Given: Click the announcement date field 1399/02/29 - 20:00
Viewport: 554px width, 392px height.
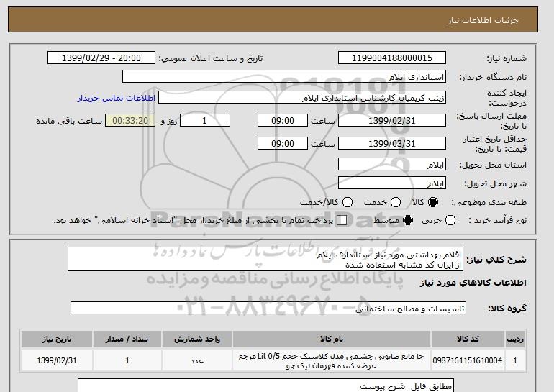Looking at the screenshot, I should click(x=101, y=58).
